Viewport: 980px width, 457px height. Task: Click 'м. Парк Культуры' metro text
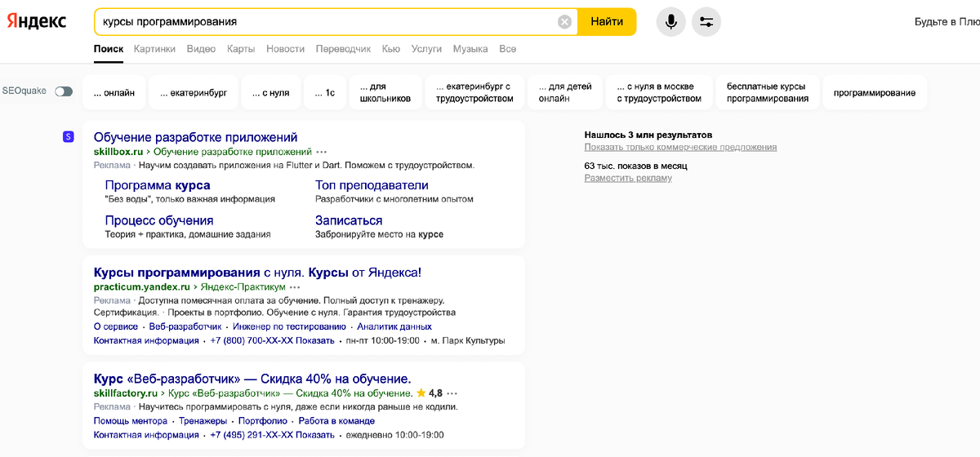(x=468, y=340)
